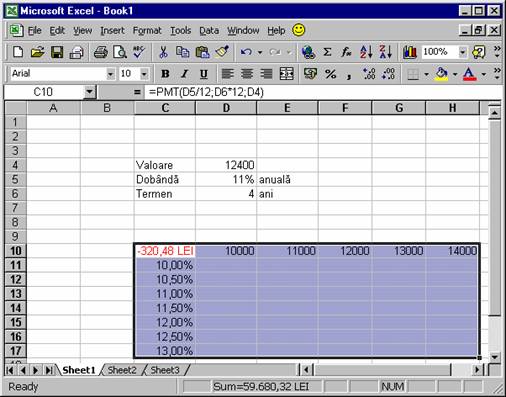
Task: Open the font size 10 dropdown
Action: (144, 74)
